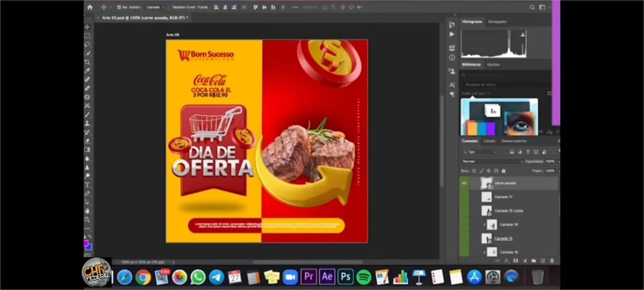Click the background color swatch

89,246
